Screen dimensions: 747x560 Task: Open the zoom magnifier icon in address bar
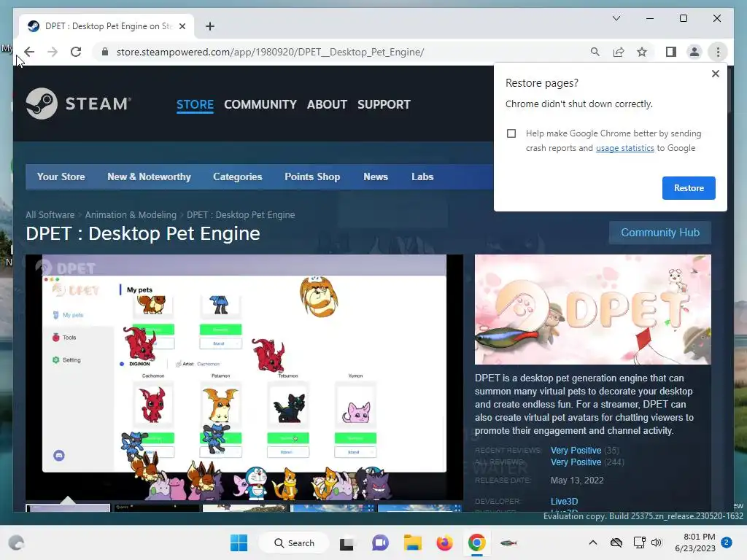pyautogui.click(x=595, y=52)
